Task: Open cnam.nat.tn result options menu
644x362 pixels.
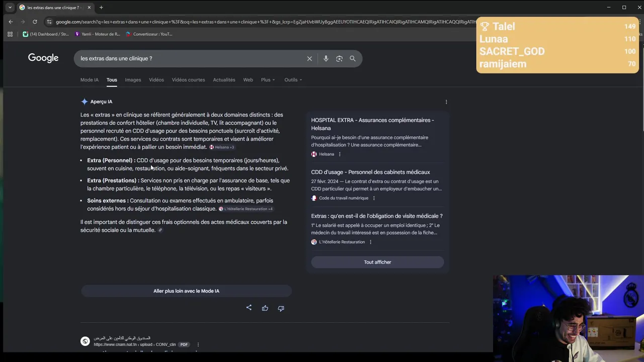Action: 198,345
